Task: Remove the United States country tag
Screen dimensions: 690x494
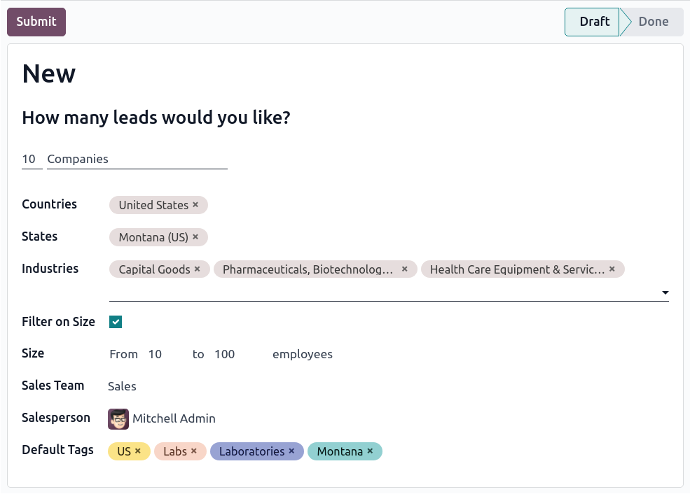Action: [x=195, y=205]
